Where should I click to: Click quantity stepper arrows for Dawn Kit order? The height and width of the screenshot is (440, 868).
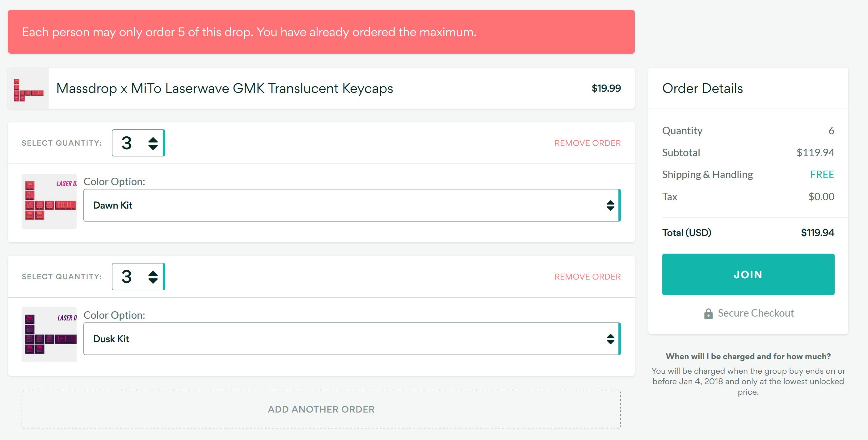point(153,143)
